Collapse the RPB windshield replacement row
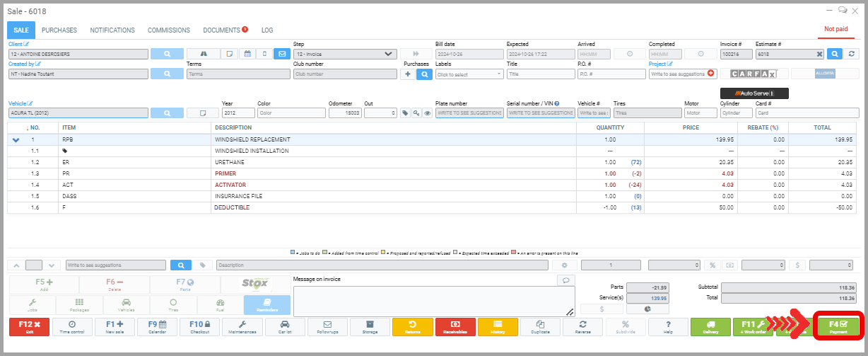 click(x=16, y=140)
